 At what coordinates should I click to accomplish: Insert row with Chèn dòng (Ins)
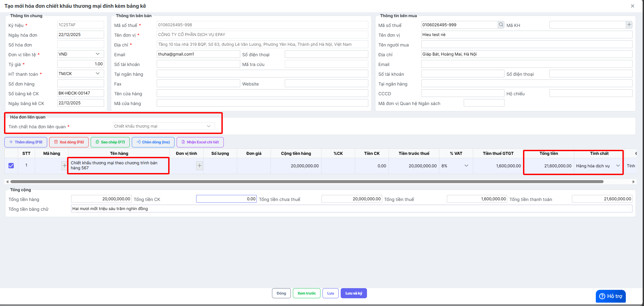pos(153,142)
